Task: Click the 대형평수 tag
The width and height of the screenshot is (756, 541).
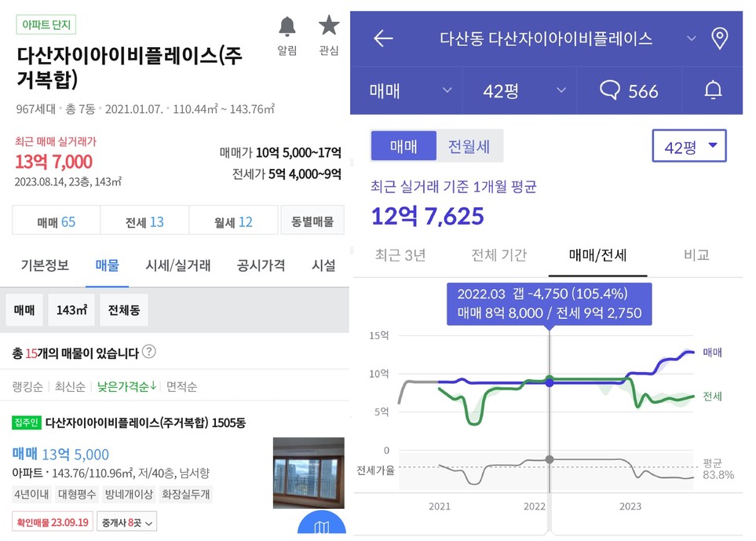Action: coord(77,494)
